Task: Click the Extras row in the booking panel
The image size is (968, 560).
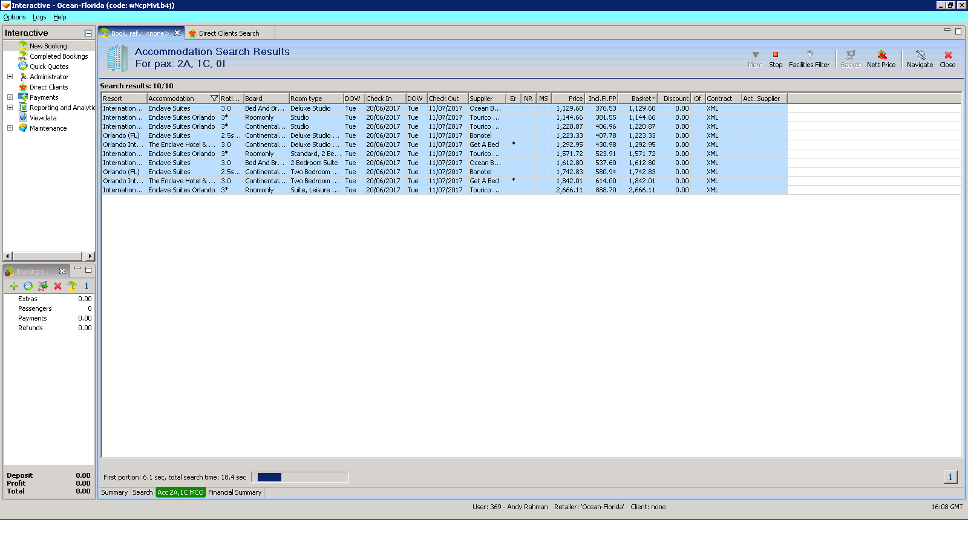Action: point(49,299)
